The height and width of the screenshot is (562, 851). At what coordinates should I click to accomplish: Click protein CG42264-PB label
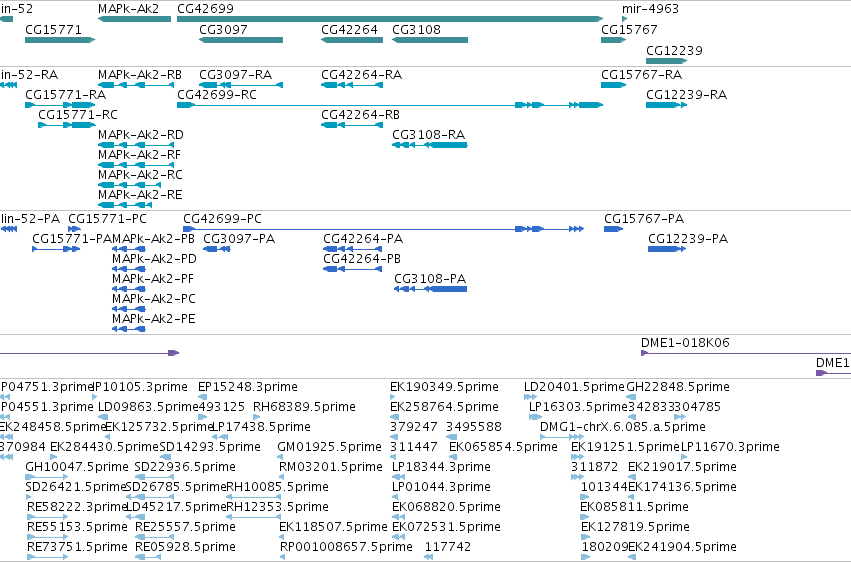tap(362, 259)
